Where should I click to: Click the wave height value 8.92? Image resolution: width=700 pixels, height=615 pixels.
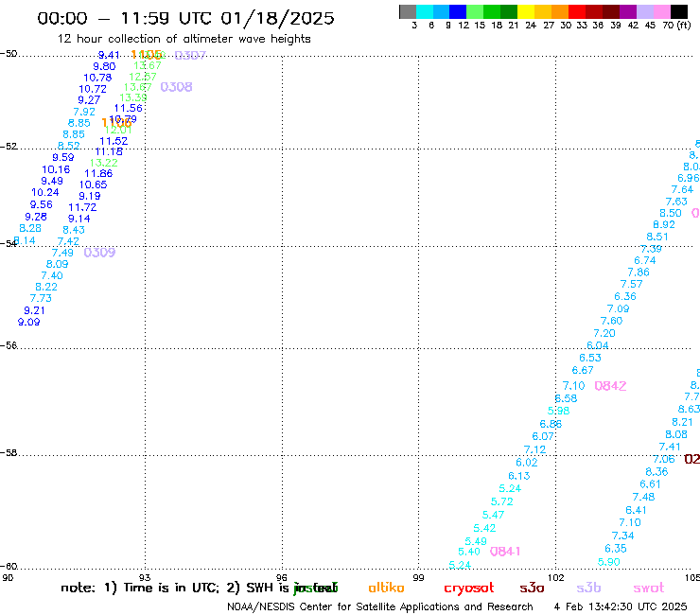coord(664,224)
